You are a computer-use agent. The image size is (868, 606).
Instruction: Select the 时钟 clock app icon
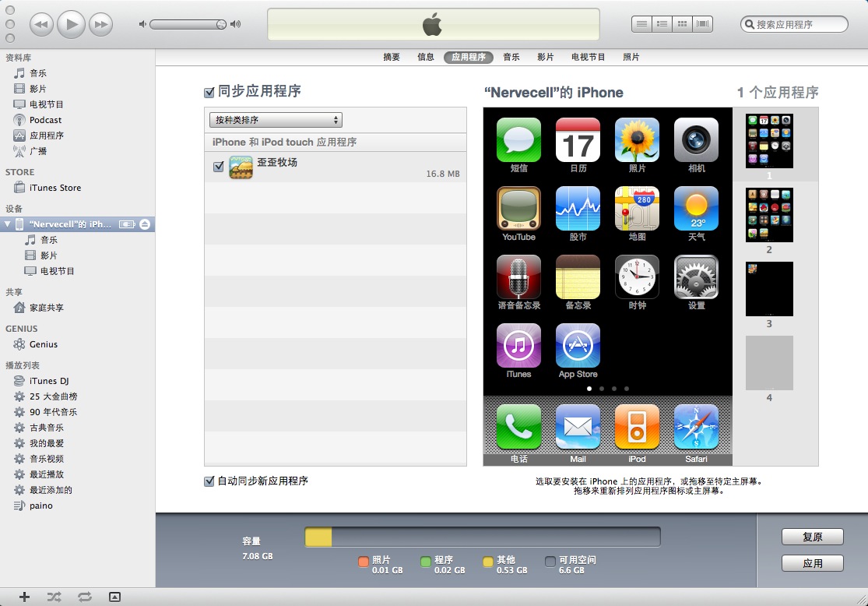click(637, 277)
